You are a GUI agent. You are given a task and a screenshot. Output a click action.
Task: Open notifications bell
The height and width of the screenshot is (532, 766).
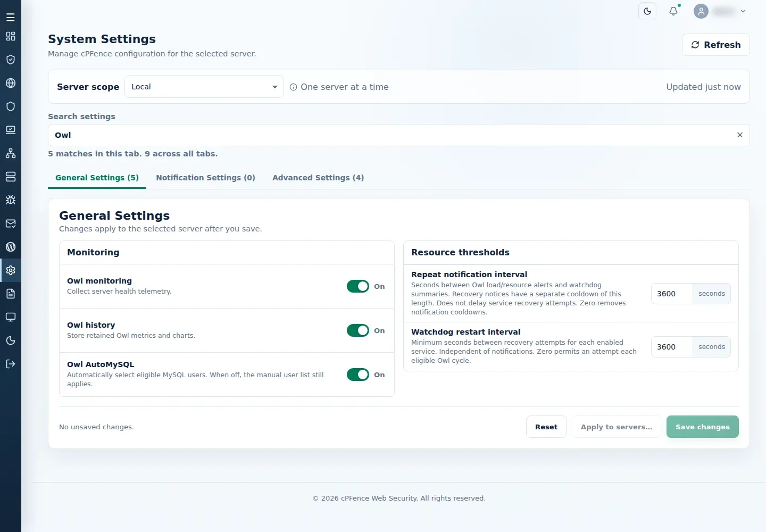[x=673, y=11]
